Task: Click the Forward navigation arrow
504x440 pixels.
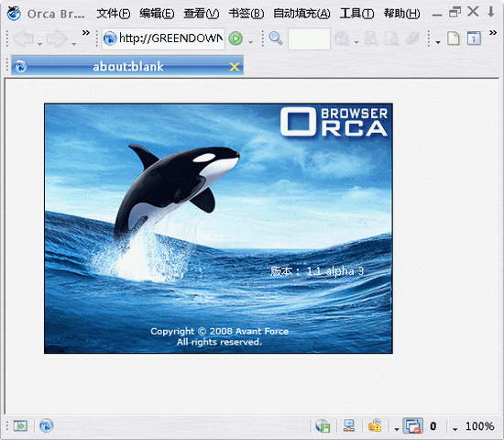Action: (x=57, y=38)
